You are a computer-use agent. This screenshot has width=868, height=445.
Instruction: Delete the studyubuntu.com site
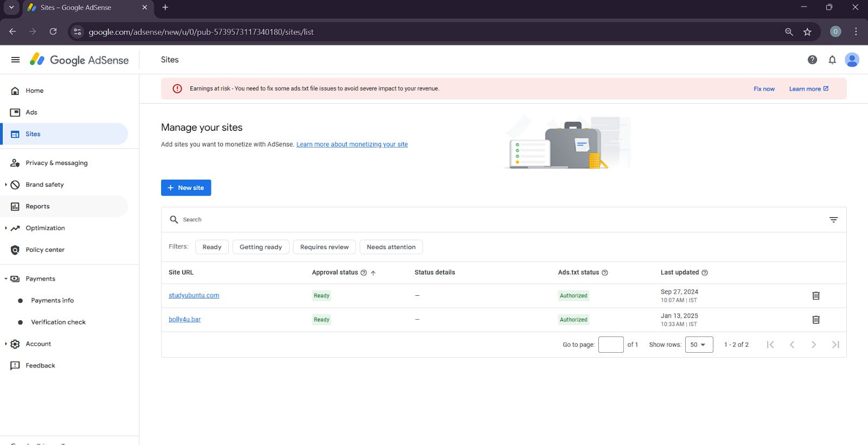pyautogui.click(x=816, y=296)
